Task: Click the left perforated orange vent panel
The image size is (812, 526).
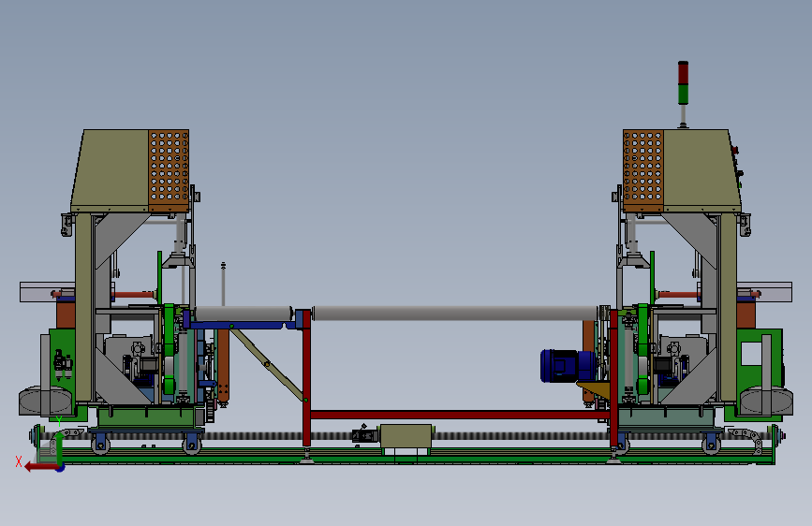Action: (x=169, y=171)
